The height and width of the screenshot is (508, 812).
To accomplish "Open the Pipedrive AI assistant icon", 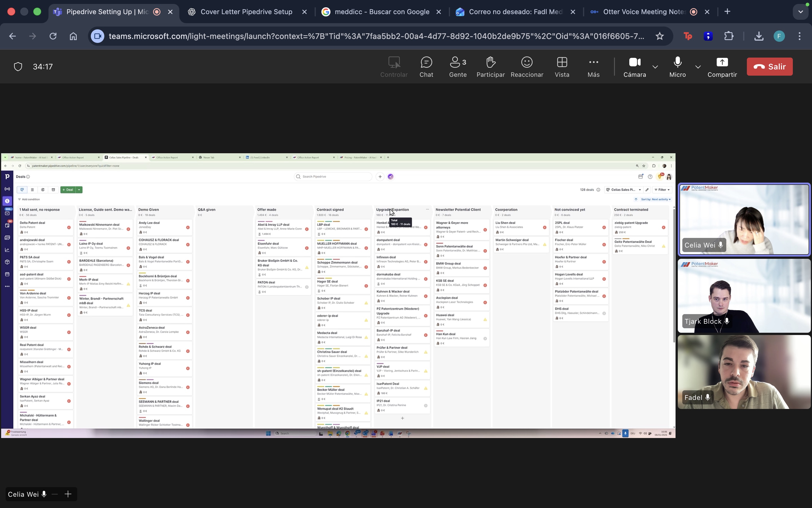I will click(x=390, y=176).
